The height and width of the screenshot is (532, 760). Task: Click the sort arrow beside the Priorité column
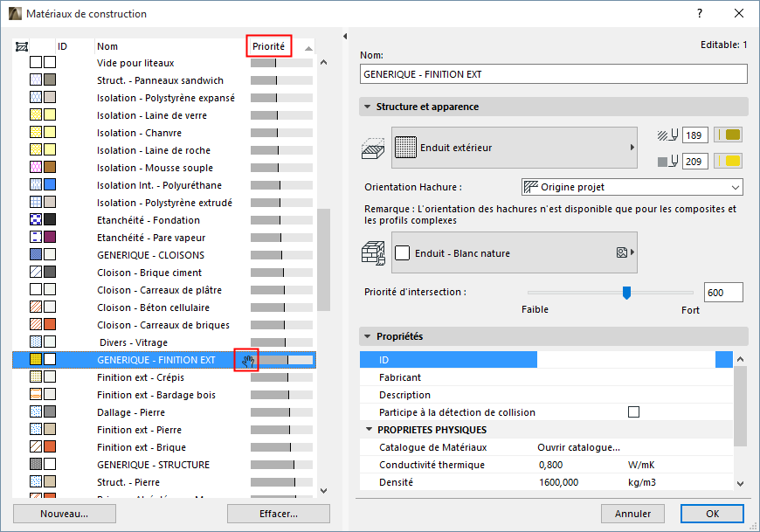(x=308, y=48)
